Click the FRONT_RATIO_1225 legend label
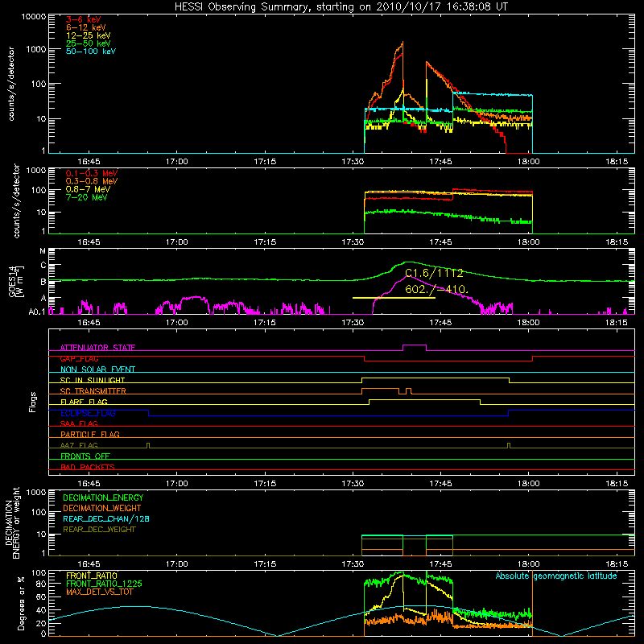 click(105, 584)
